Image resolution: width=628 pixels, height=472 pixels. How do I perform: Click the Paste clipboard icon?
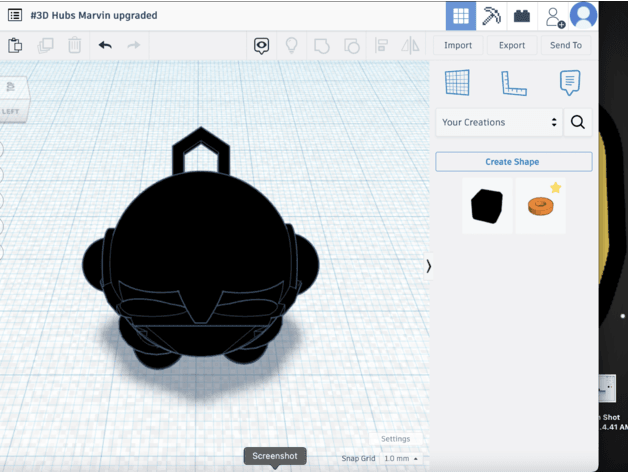point(15,45)
